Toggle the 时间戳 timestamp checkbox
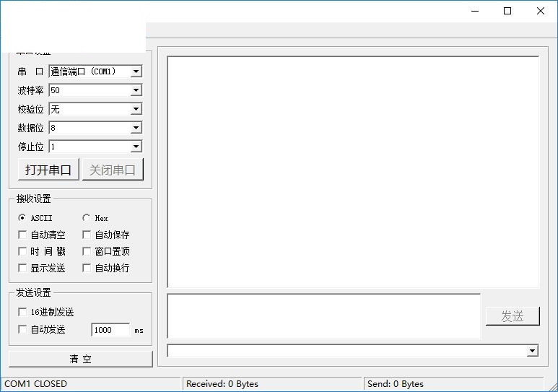Viewport: 558px width, 392px height. (x=22, y=251)
